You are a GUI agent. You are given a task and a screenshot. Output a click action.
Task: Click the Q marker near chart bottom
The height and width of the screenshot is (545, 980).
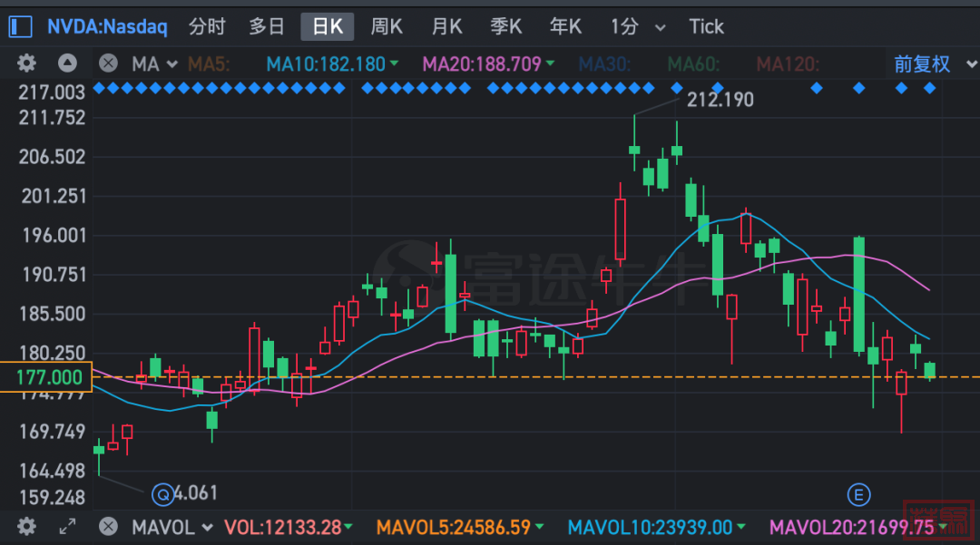(163, 494)
